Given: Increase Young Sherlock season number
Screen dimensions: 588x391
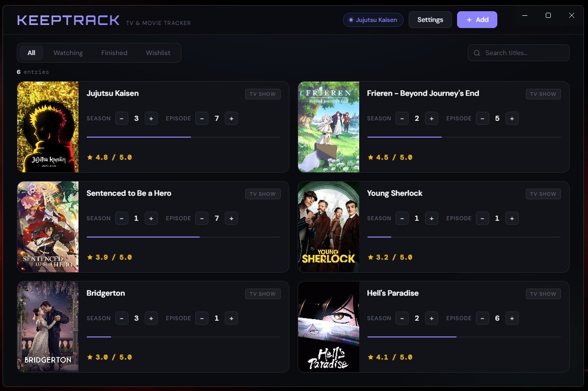Looking at the screenshot, I should tap(432, 218).
